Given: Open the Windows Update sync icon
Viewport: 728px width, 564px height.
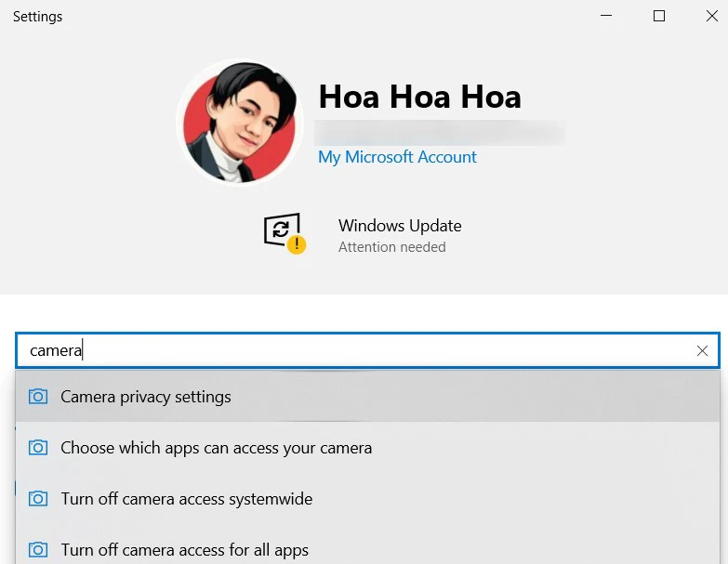Looking at the screenshot, I should tap(282, 230).
